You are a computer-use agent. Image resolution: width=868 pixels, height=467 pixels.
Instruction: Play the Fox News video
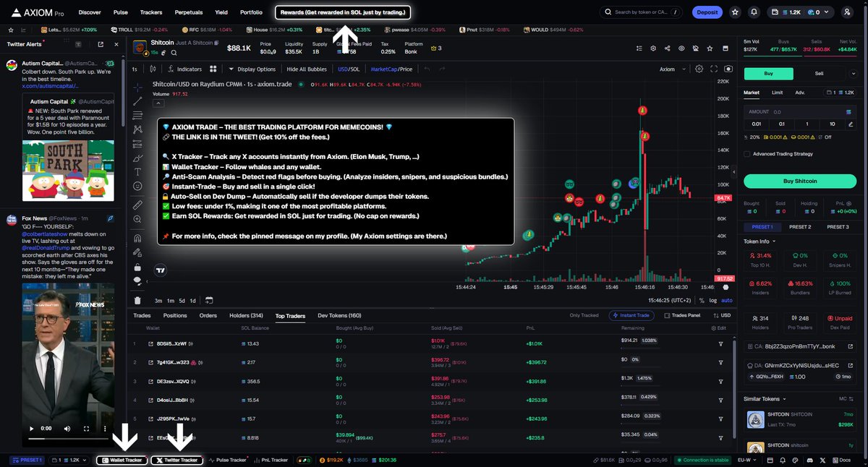[30, 428]
